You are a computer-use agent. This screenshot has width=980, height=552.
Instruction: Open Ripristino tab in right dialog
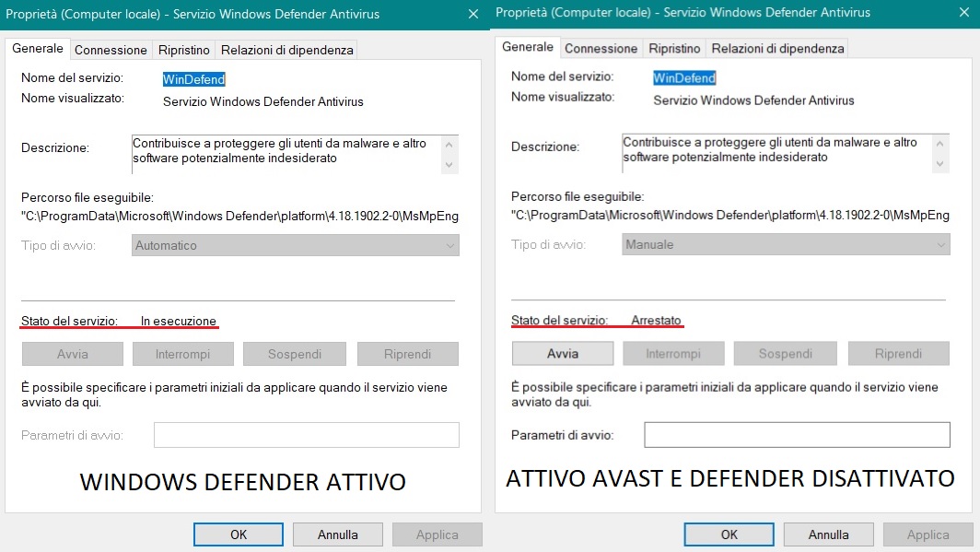click(x=674, y=48)
